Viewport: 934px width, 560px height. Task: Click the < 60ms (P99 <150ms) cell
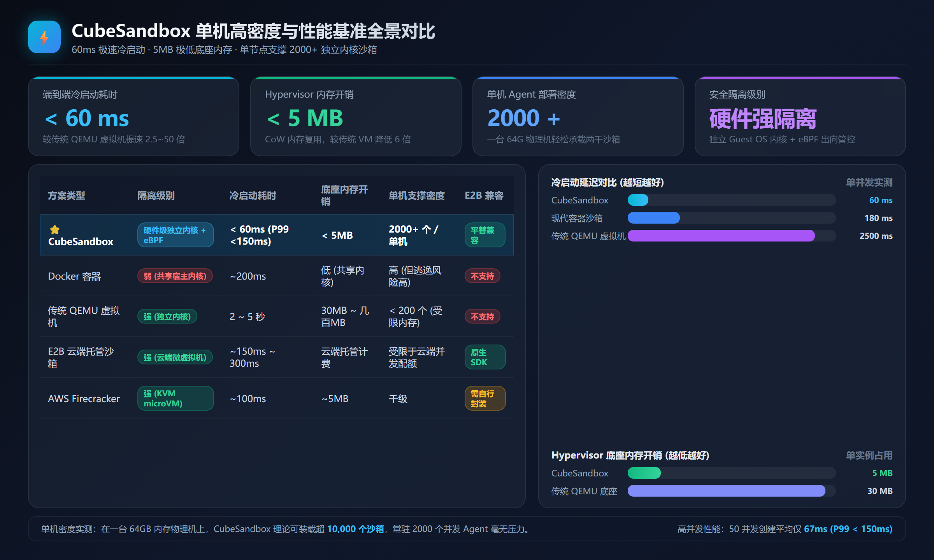pyautogui.click(x=260, y=235)
